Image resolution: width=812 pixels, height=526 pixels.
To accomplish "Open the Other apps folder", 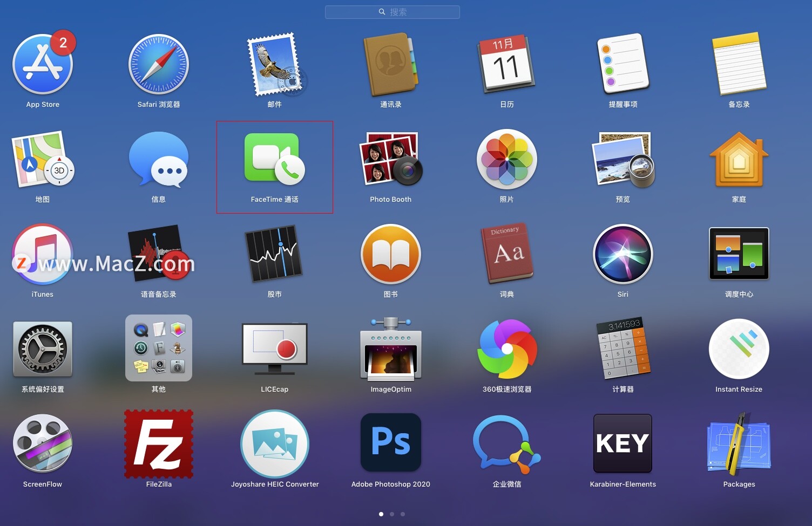I will click(159, 348).
